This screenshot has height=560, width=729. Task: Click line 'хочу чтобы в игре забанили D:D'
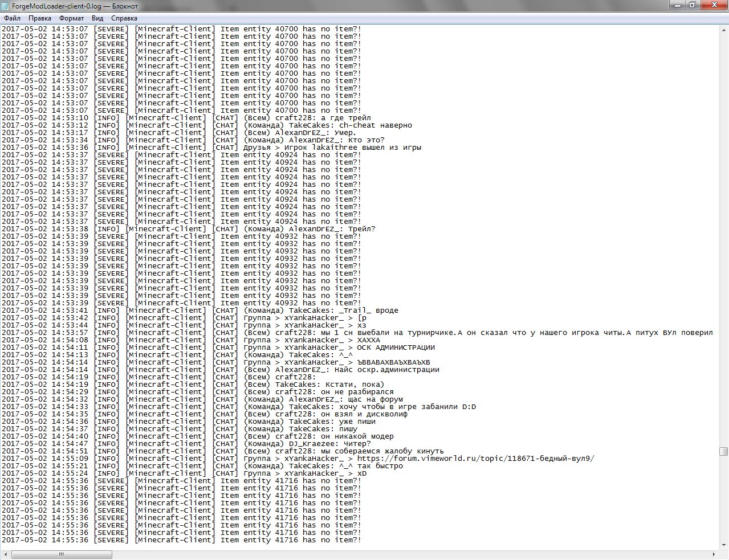click(x=238, y=407)
